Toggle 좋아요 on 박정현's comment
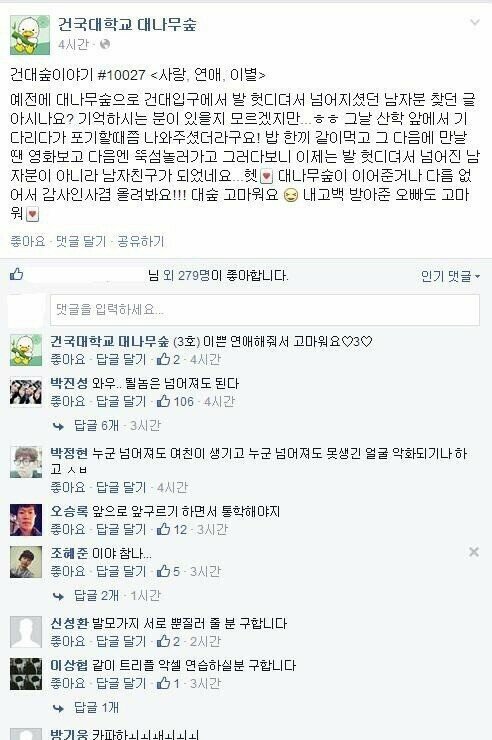Screen dimensions: 492x740 click(68, 488)
